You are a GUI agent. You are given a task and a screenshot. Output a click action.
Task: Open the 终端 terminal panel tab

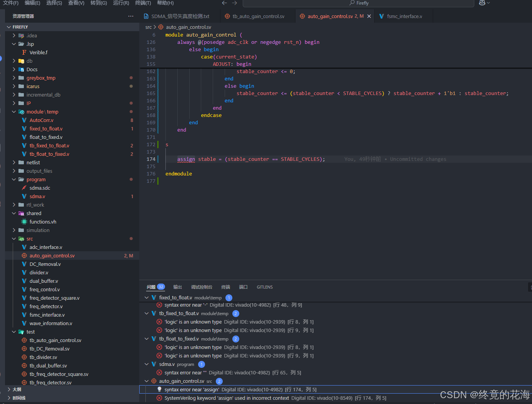coord(225,287)
